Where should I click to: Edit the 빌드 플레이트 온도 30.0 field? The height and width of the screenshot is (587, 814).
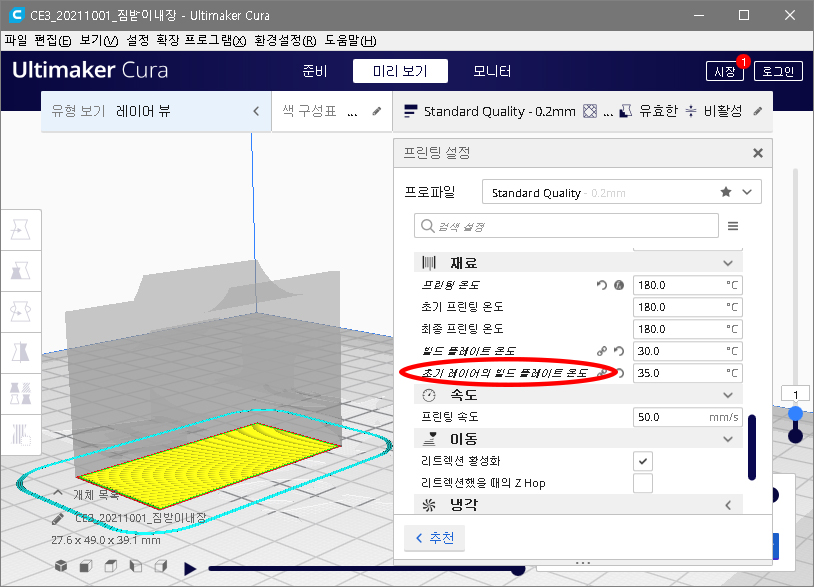pyautogui.click(x=688, y=351)
